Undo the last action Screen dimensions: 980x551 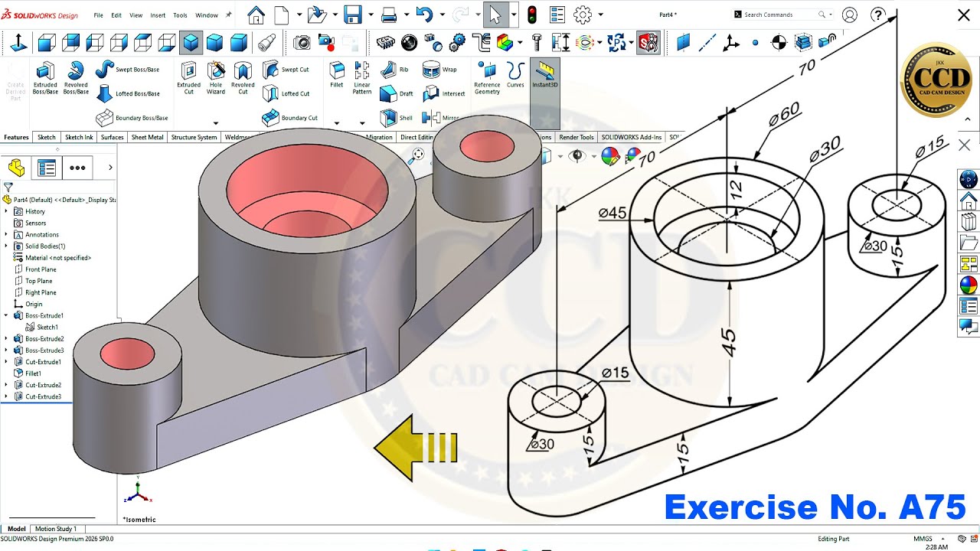click(424, 15)
